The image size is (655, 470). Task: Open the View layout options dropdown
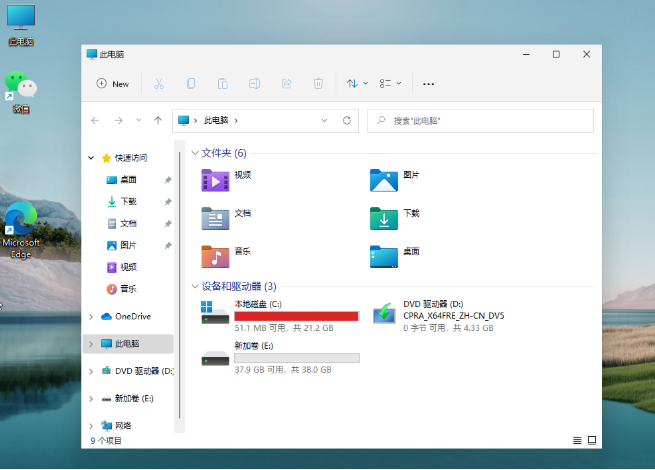(x=390, y=84)
